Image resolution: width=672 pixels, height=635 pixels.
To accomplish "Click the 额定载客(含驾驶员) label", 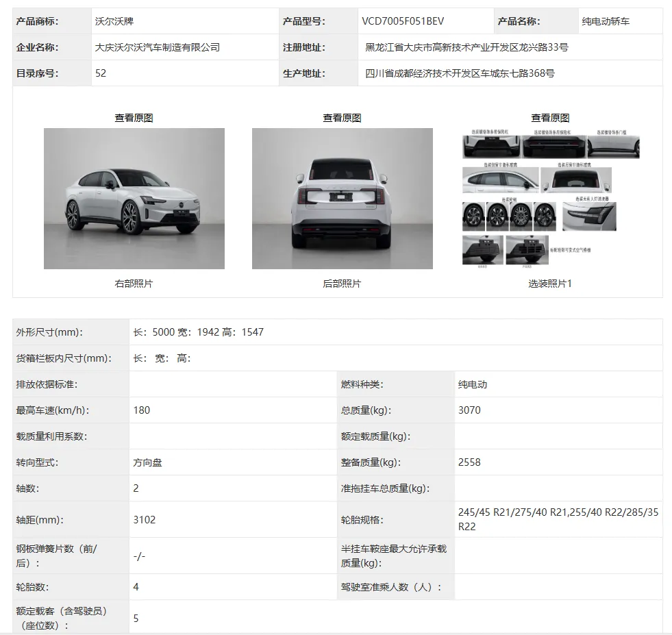I will (x=61, y=619).
